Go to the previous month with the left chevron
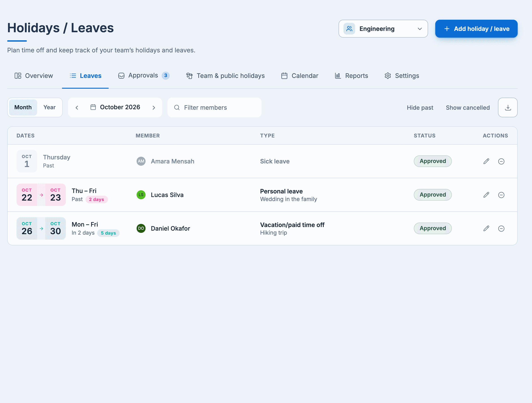The height and width of the screenshot is (403, 532). (x=77, y=107)
